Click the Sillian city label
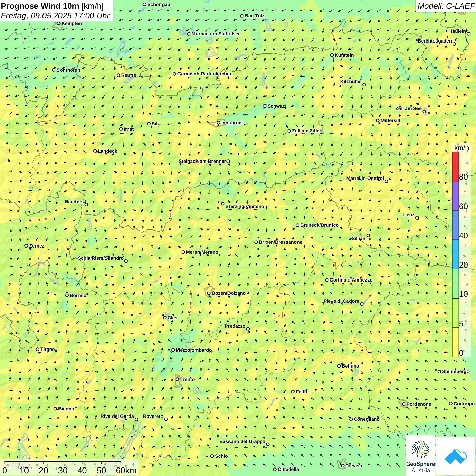The width and height of the screenshot is (476, 476). pyautogui.click(x=358, y=238)
